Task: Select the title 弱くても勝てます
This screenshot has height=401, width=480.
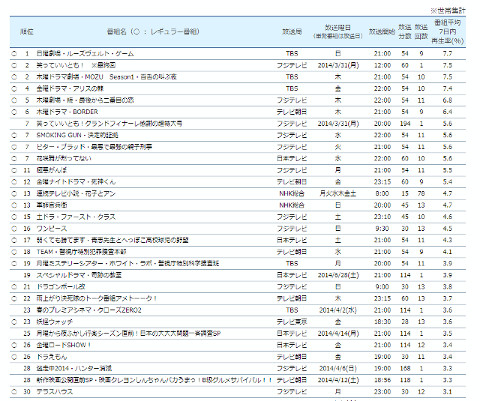Action: tap(112, 240)
